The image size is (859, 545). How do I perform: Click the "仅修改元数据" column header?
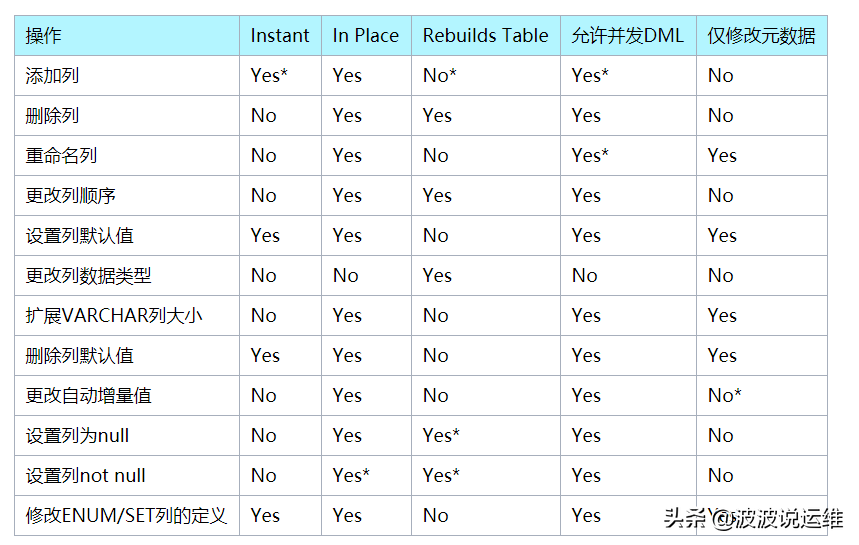(x=761, y=36)
